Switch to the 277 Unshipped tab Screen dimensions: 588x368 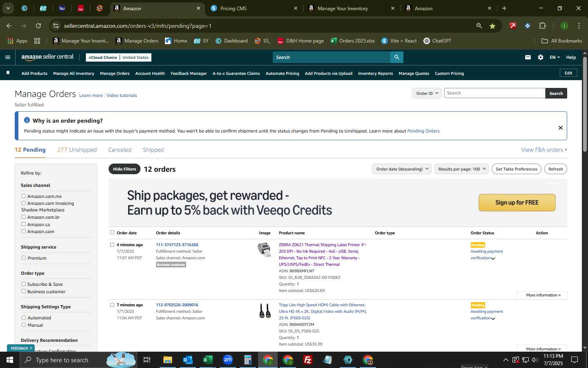(x=77, y=150)
